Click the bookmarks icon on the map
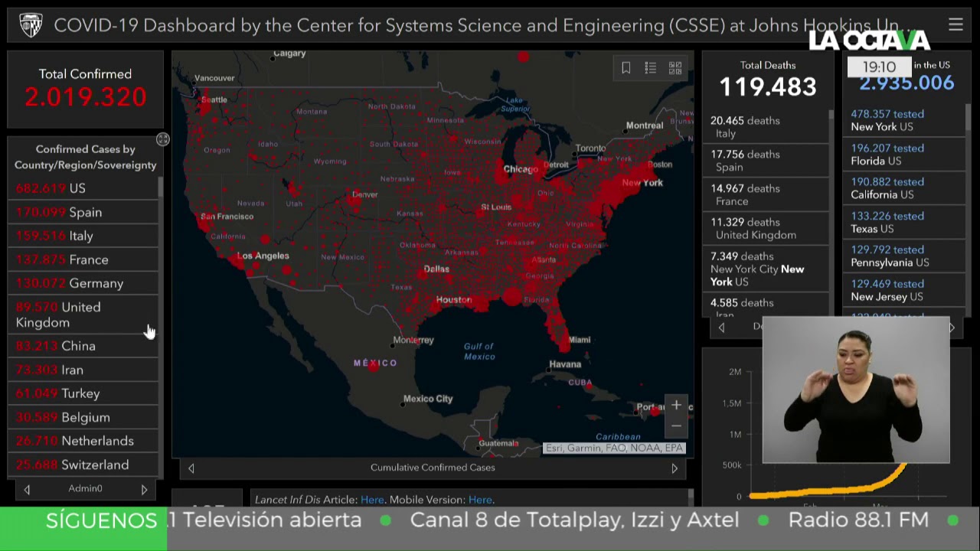This screenshot has width=980, height=551. 626,68
